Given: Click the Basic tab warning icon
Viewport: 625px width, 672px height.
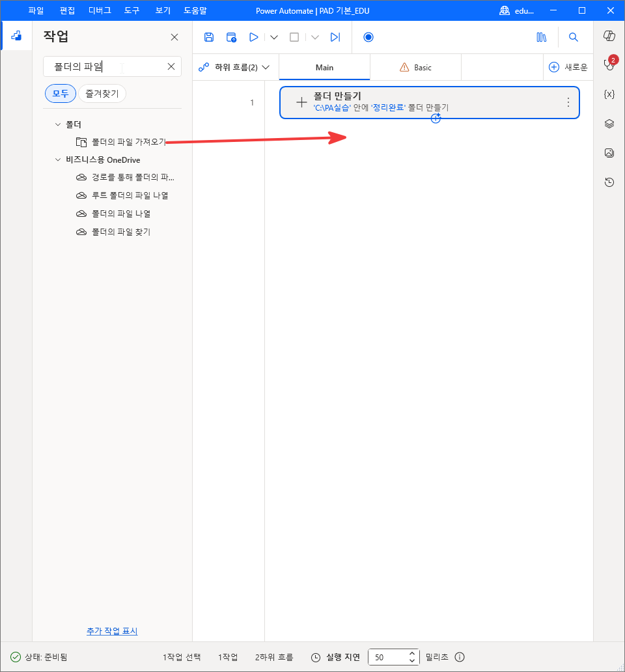Looking at the screenshot, I should click(x=404, y=67).
